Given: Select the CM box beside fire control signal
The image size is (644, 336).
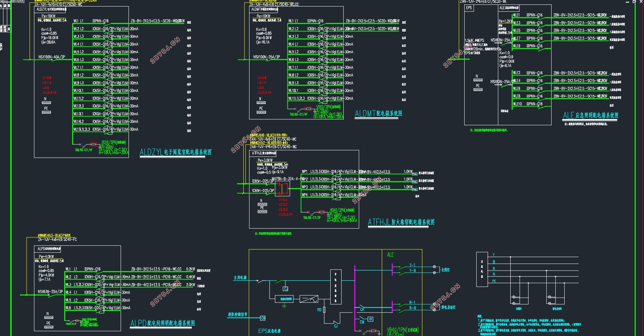Looking at the screenshot, I should point(263,318).
